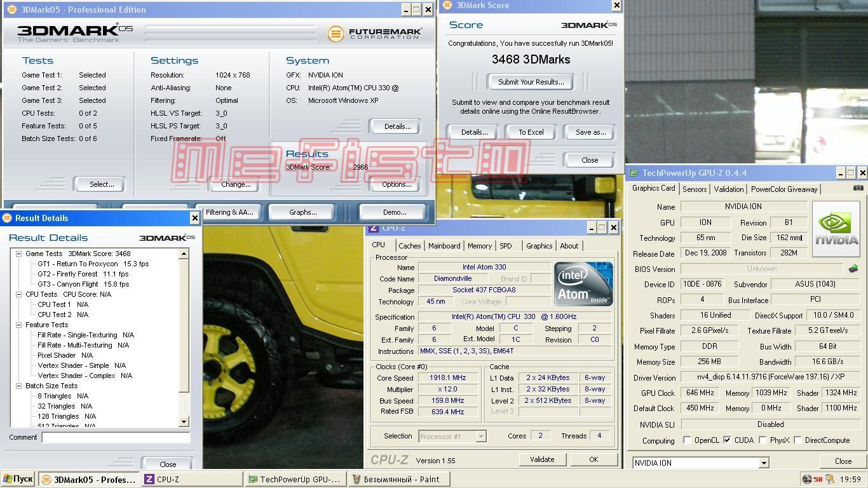This screenshot has width=868, height=488.
Task: Open the Processor #1 selection dropdown
Action: pyautogui.click(x=481, y=436)
